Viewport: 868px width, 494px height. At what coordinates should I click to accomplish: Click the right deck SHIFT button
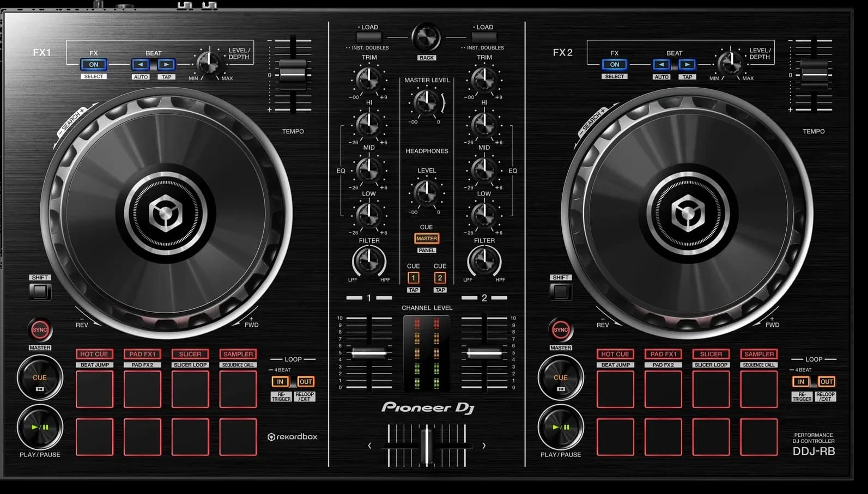click(561, 291)
